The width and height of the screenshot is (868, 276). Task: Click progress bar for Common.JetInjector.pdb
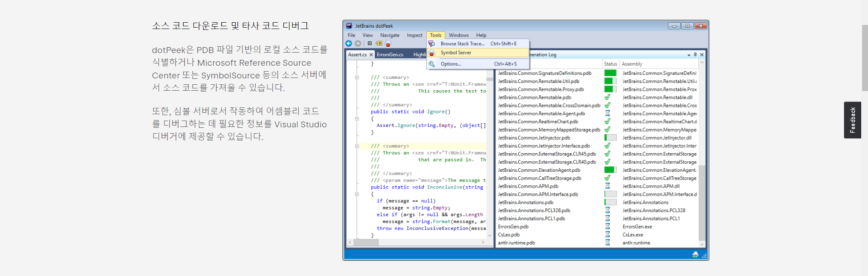pos(610,138)
